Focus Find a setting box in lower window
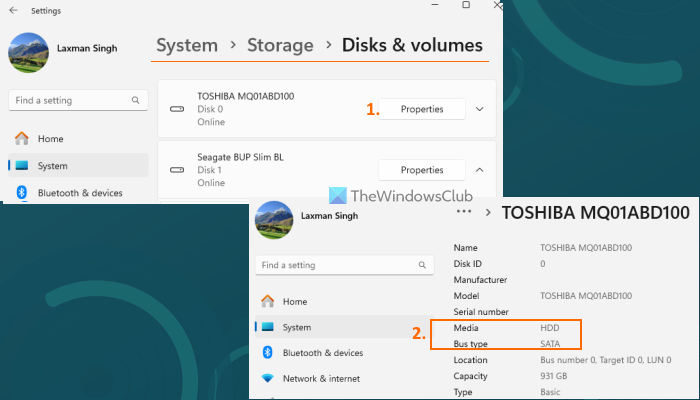The width and height of the screenshot is (700, 400). coord(345,265)
